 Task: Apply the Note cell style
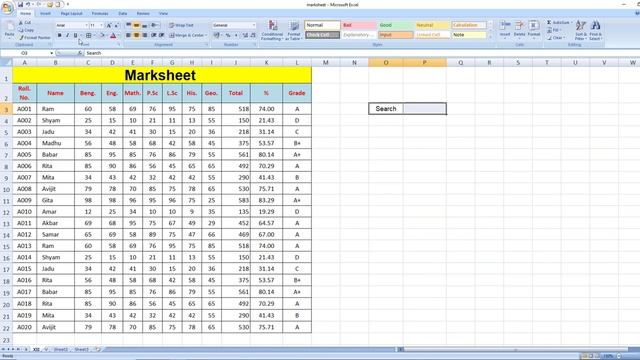click(469, 35)
